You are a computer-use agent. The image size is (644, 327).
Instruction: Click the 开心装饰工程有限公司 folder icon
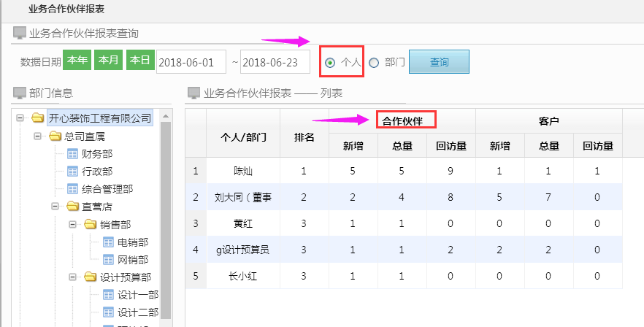(x=38, y=118)
